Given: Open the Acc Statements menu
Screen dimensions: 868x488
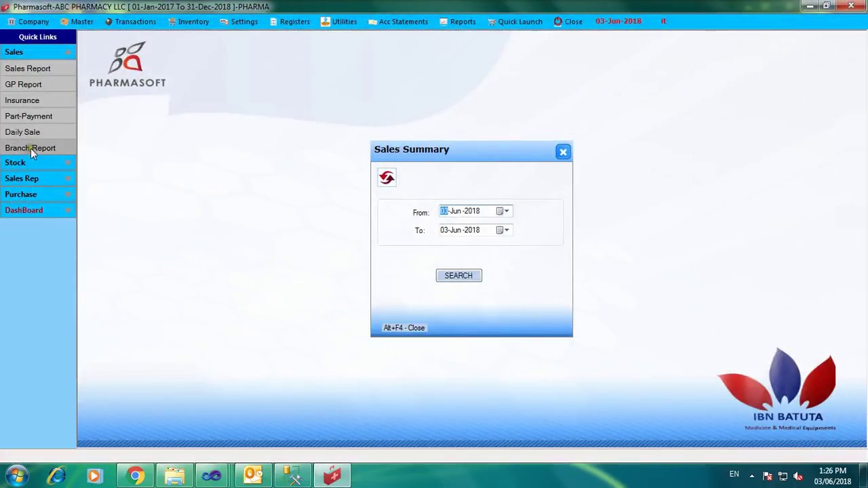Looking at the screenshot, I should tap(398, 22).
